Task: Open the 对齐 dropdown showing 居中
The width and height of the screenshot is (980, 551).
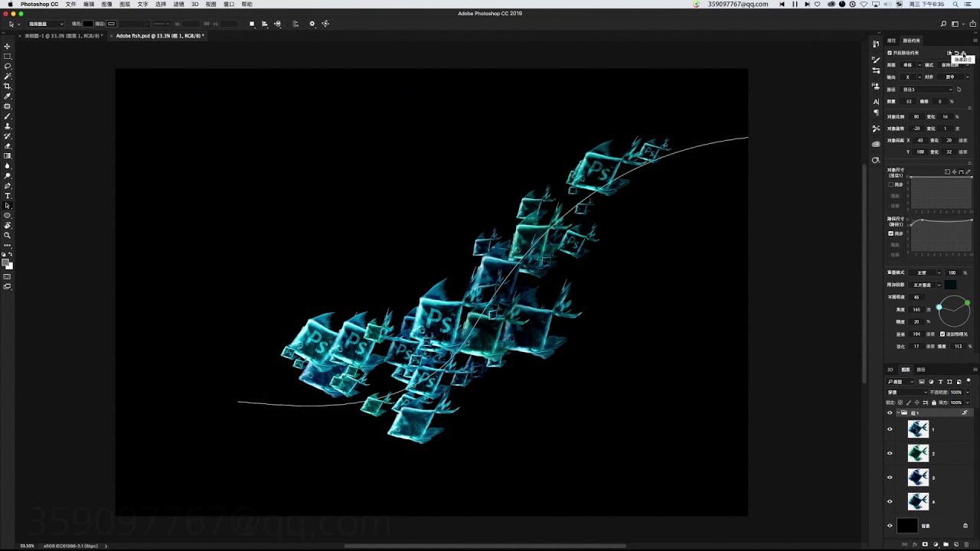Action: (954, 77)
